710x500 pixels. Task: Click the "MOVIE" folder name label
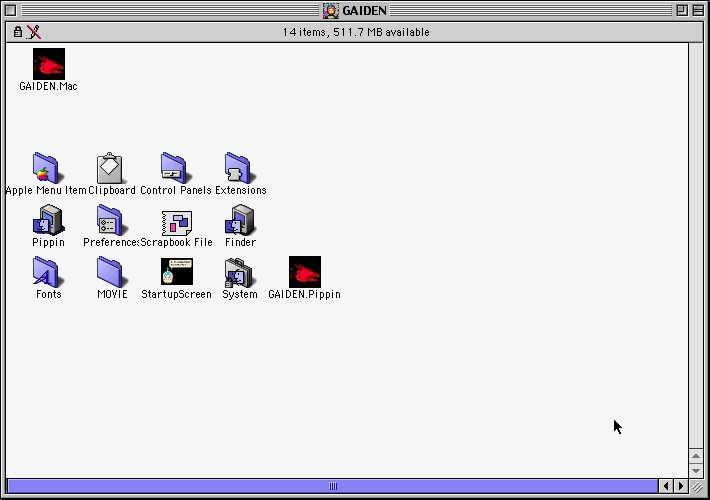tap(112, 294)
